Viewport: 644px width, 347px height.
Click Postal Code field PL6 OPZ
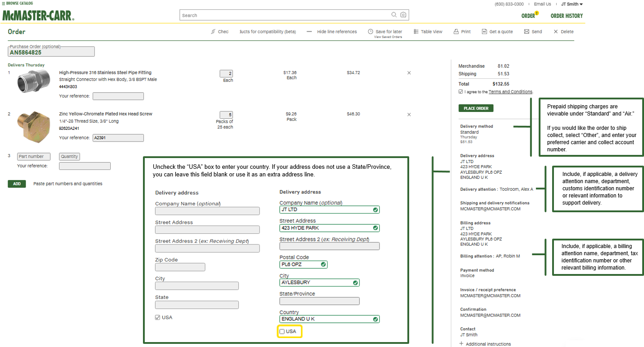[303, 265]
